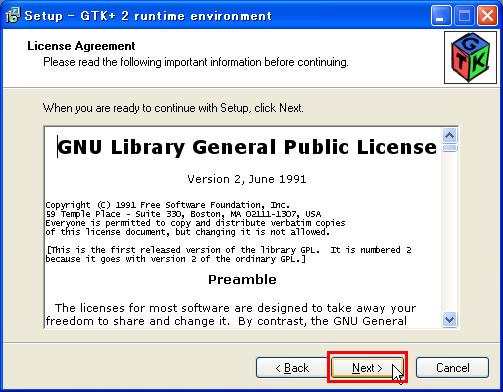Click the license scrollbar up arrow
503x392 pixels.
(450, 135)
